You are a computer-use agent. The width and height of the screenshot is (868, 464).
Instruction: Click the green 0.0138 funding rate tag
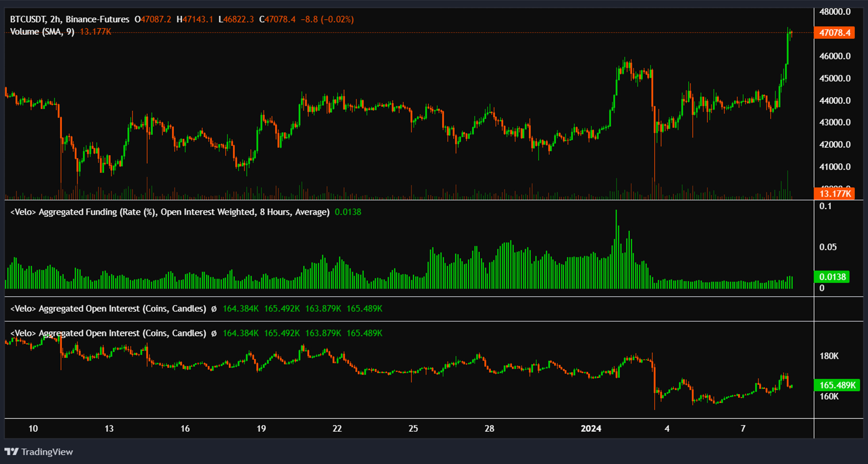coord(832,277)
